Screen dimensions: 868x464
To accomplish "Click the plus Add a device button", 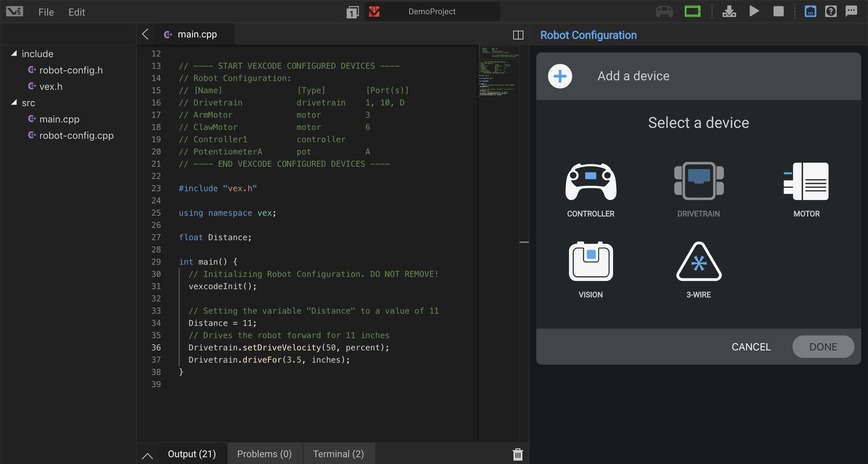I will pos(560,76).
